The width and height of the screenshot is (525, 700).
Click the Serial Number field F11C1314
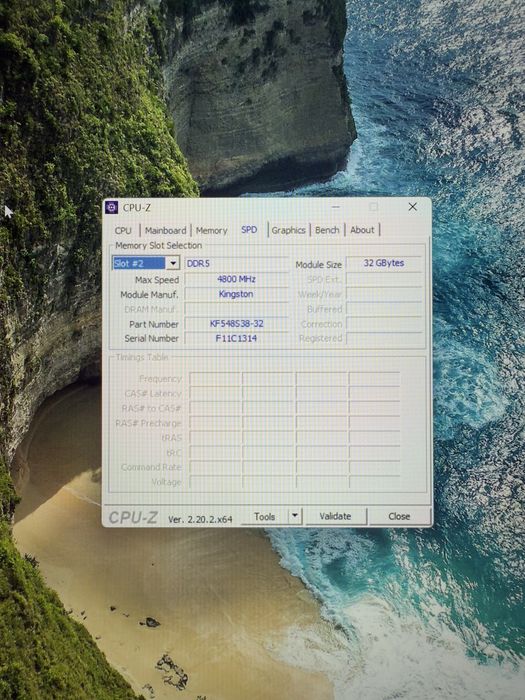coord(237,338)
